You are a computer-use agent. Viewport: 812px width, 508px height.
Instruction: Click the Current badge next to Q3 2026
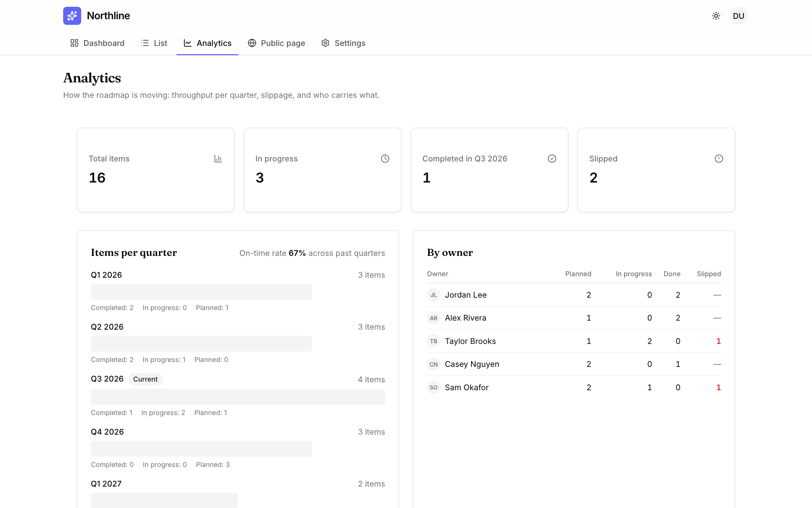click(x=145, y=379)
